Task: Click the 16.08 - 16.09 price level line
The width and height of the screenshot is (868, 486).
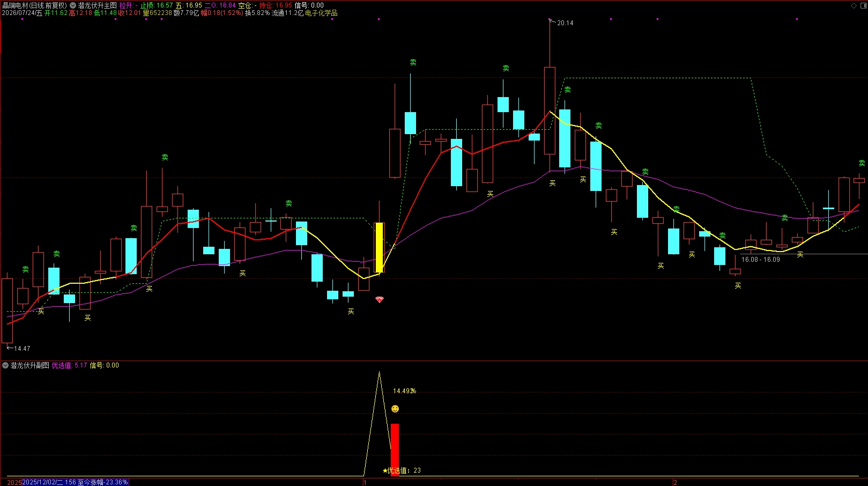Action: pyautogui.click(x=761, y=259)
